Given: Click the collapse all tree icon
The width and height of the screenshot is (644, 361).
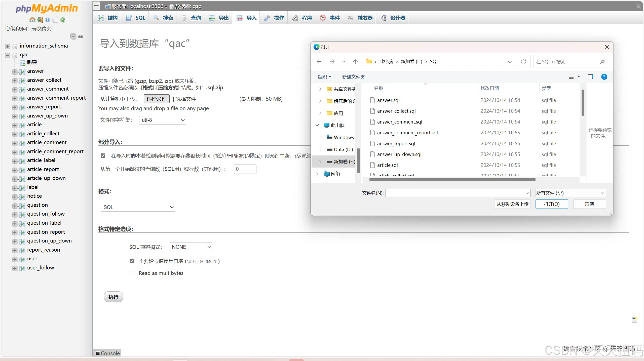Looking at the screenshot, I should pos(73,37).
